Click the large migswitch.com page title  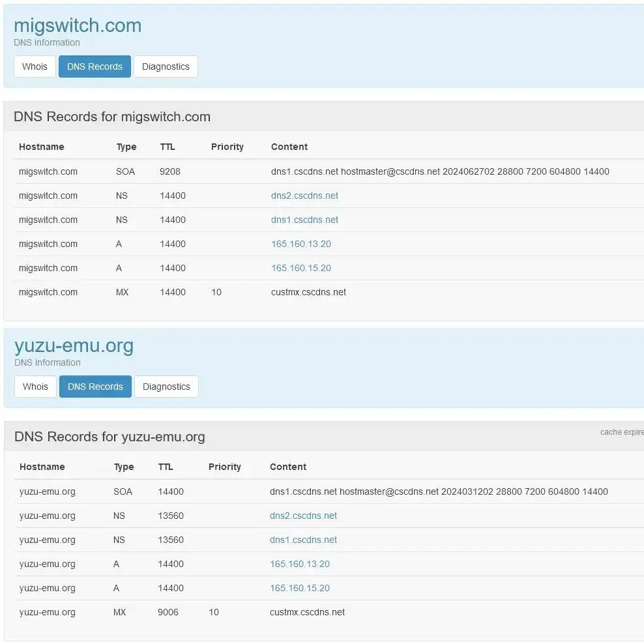(78, 25)
